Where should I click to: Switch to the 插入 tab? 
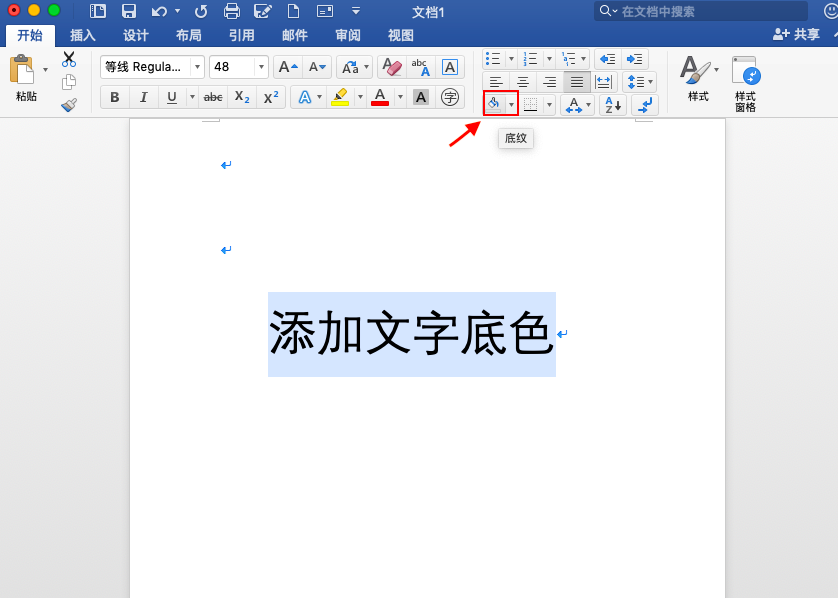tap(83, 35)
